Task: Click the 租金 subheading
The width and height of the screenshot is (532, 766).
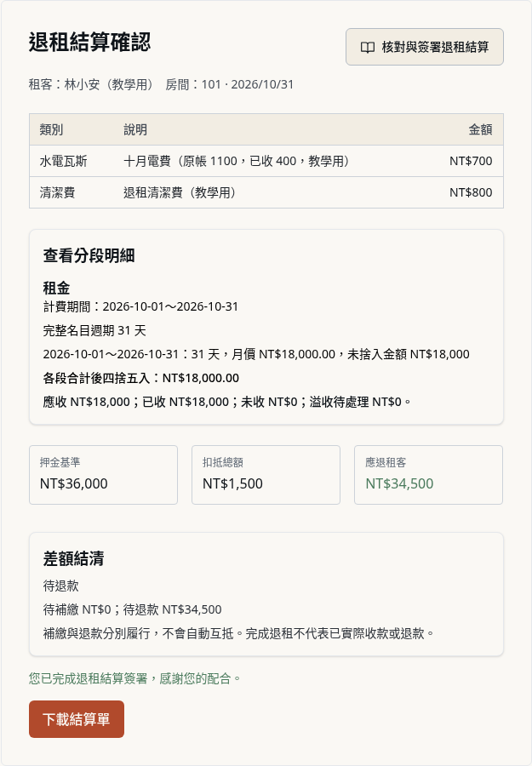Action: (56, 288)
